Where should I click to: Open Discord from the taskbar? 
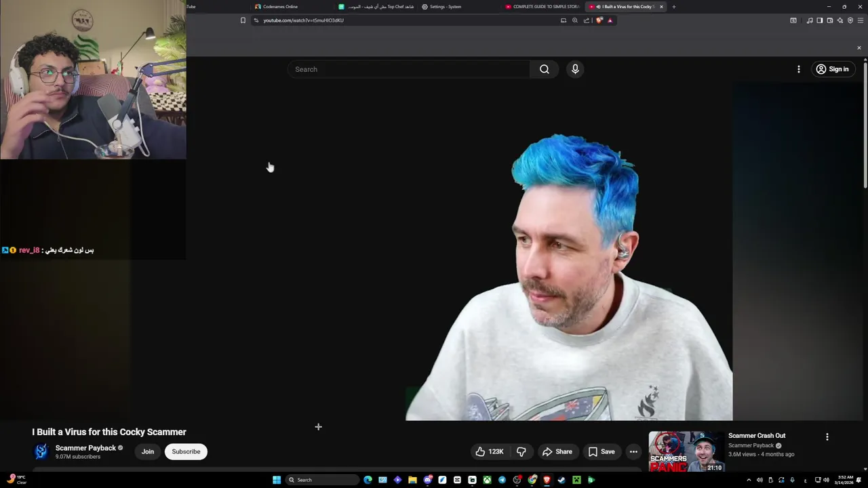(x=428, y=480)
